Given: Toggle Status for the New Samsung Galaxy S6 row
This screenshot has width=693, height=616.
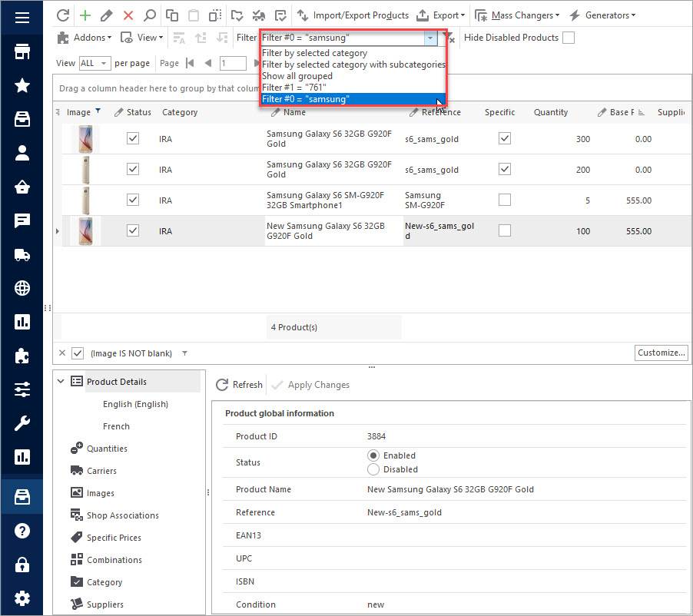Looking at the screenshot, I should point(133,230).
